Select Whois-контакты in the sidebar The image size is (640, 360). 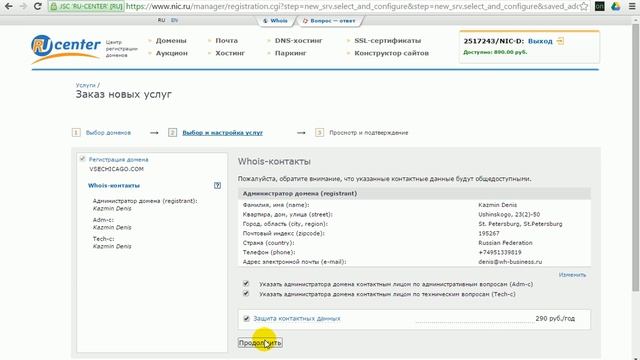tap(114, 185)
